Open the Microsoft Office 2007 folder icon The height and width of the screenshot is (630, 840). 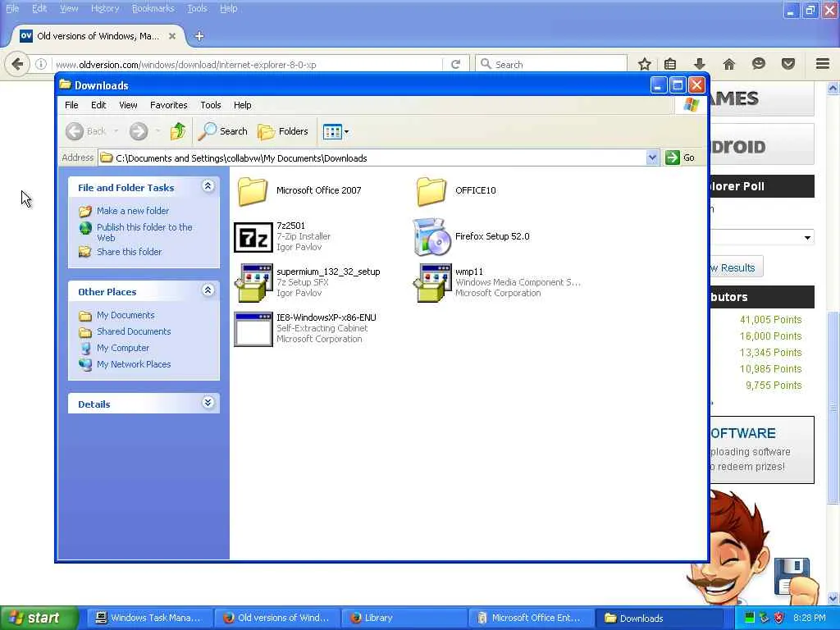click(x=253, y=190)
